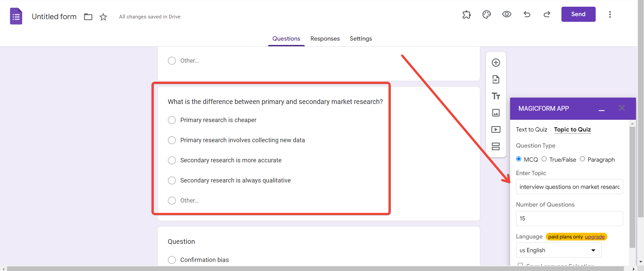Select 'Primary research involves collecting new data'
This screenshot has height=271, width=644.
[172, 140]
